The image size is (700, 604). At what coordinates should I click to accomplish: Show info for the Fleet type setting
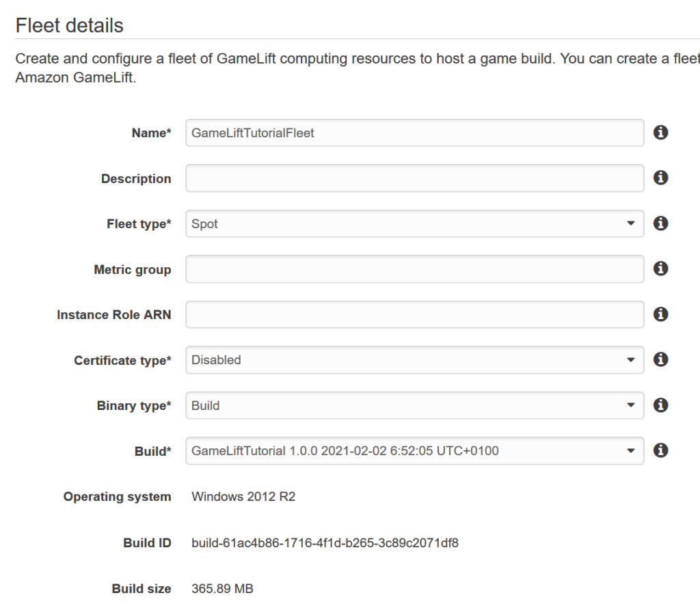pos(660,223)
